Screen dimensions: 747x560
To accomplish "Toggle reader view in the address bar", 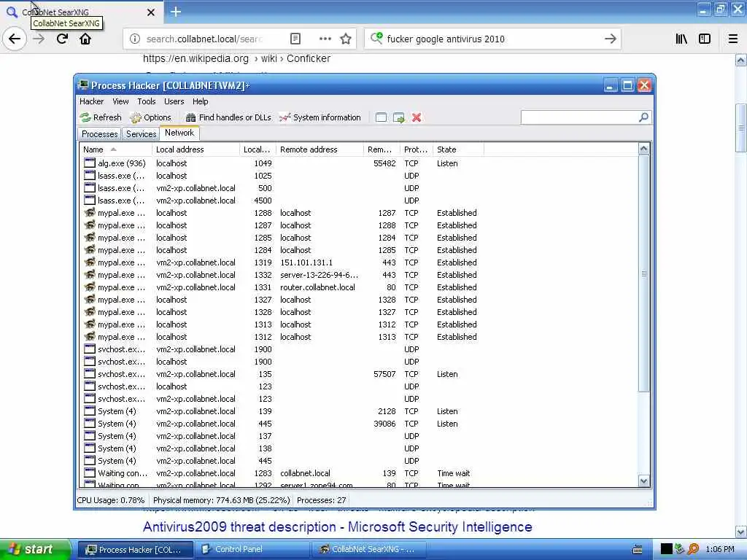I will tap(295, 39).
